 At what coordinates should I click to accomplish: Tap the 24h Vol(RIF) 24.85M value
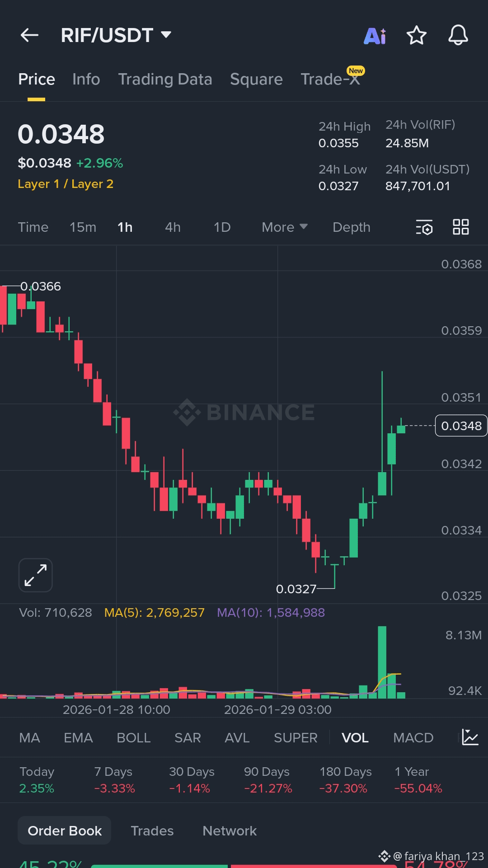click(407, 143)
